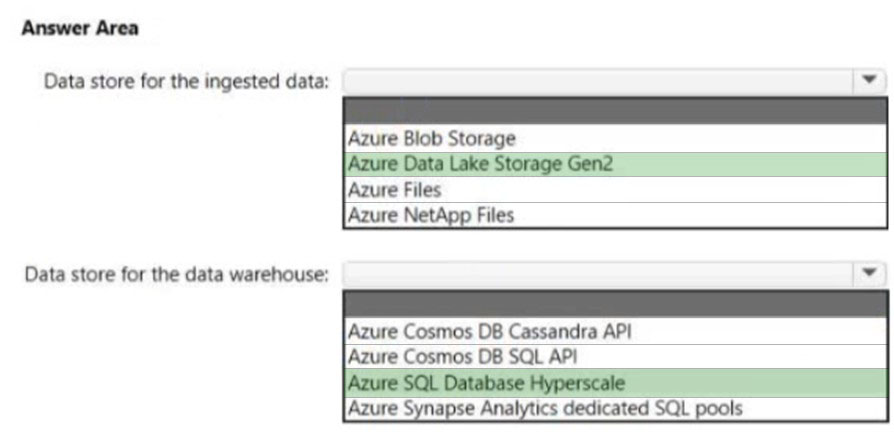This screenshot has height=444, width=894.
Task: Select the Azure Files option
Action: [x=615, y=189]
